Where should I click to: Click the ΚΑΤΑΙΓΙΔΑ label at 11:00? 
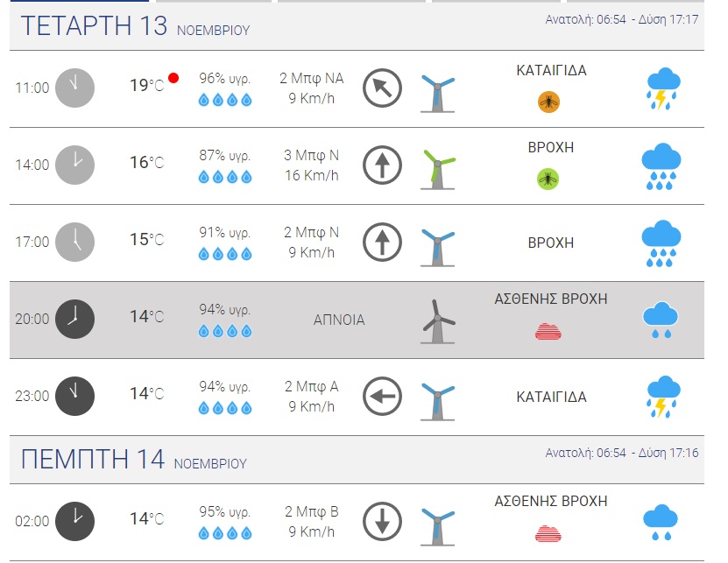(551, 71)
